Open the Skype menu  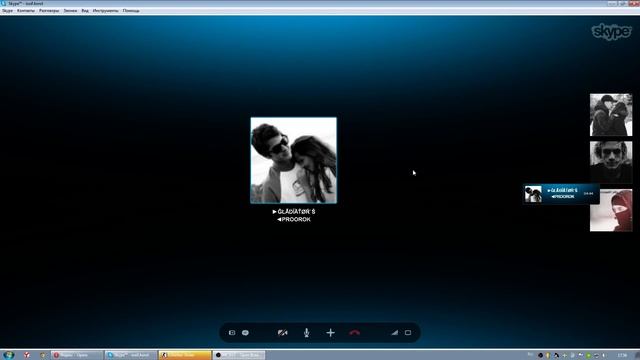click(x=7, y=11)
